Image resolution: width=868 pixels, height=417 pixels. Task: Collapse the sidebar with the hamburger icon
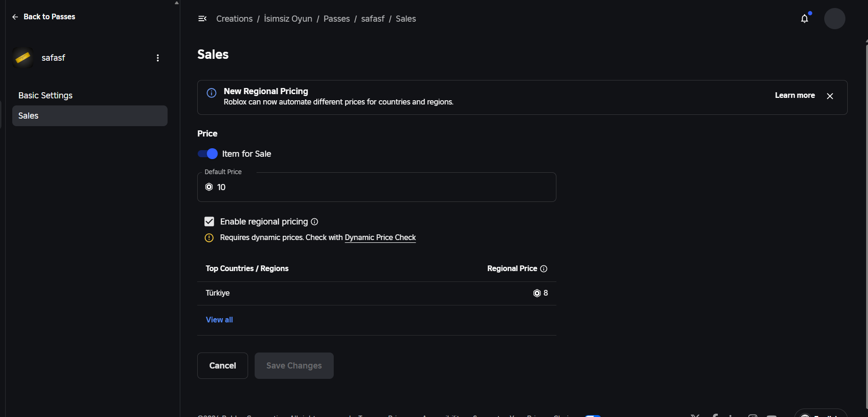(x=202, y=19)
